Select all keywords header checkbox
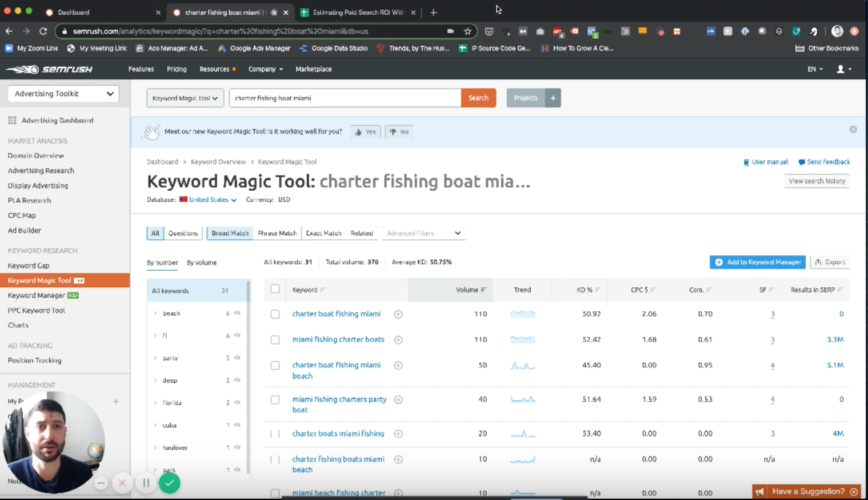 [275, 289]
